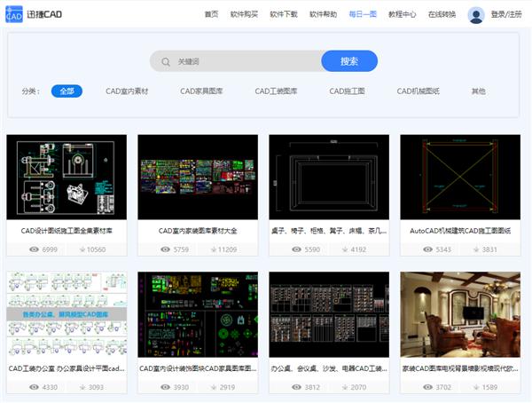
Task: Select the CAD施工图 category
Action: [x=347, y=91]
